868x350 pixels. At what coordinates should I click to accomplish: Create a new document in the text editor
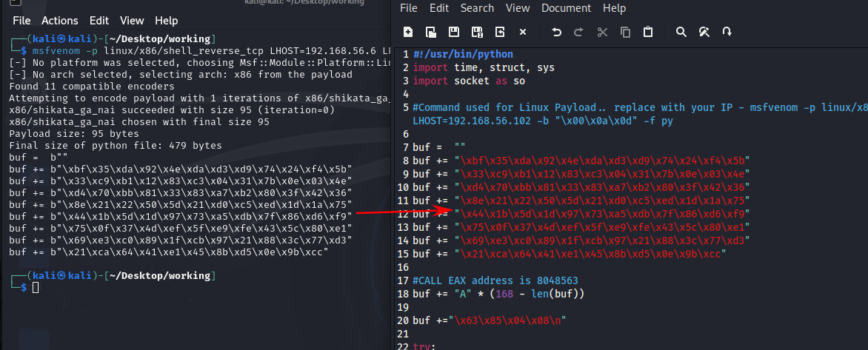pos(408,32)
